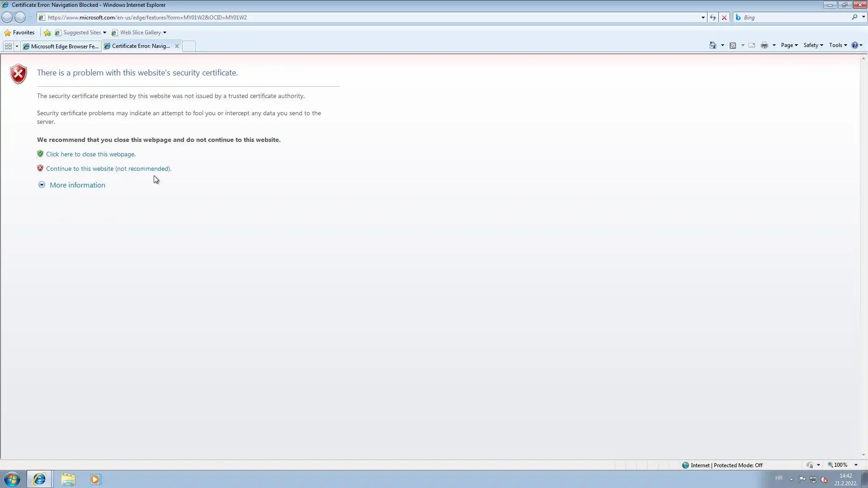Click Continue to this website link
868x488 pixels.
tap(108, 169)
